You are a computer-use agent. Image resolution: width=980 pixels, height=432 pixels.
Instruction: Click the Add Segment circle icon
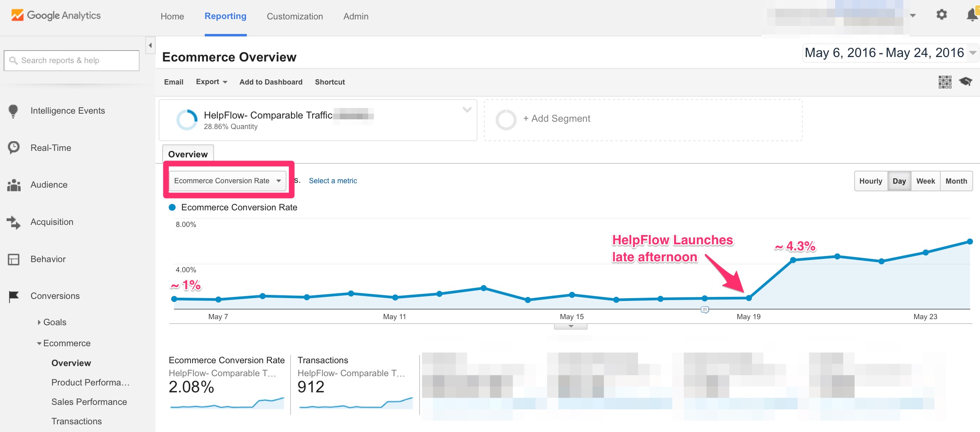point(506,119)
